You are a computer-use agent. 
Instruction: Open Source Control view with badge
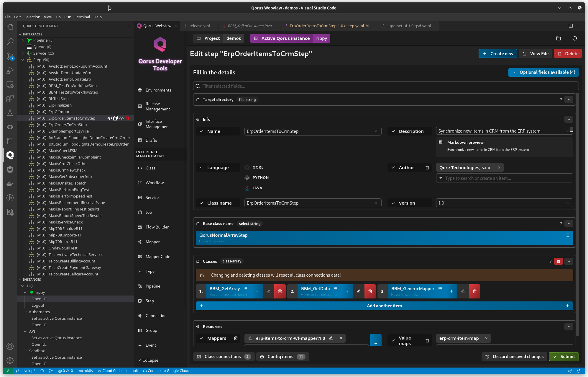pos(10,56)
